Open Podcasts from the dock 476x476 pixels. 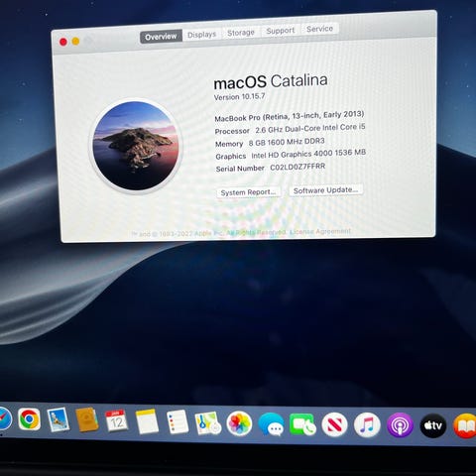click(400, 425)
